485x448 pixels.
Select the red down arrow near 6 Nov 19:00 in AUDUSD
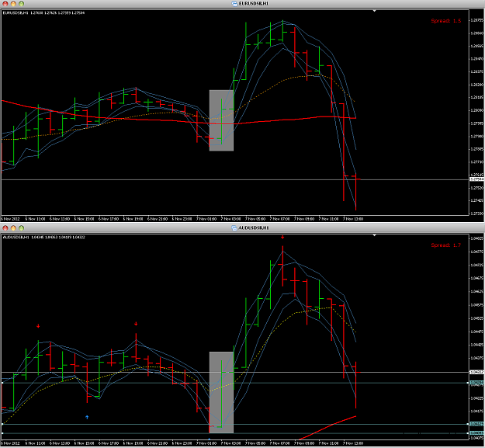coord(136,324)
